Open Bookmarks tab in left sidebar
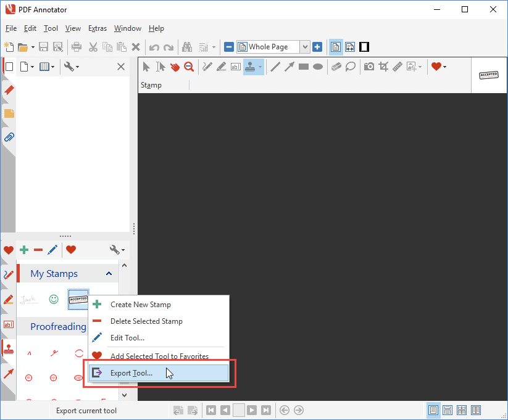Screen dimensions: 508x420 (9, 90)
